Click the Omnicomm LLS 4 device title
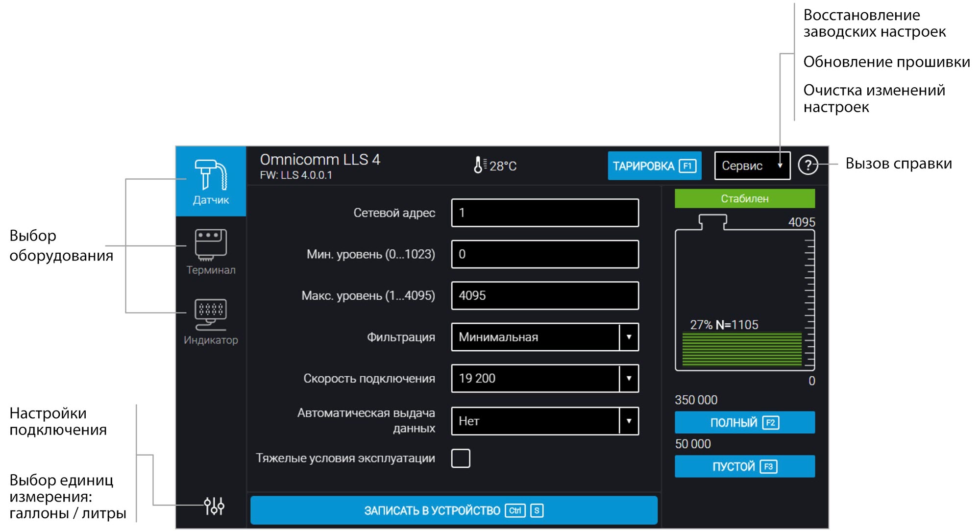Viewport: 980px width, 531px height. pyautogui.click(x=320, y=159)
